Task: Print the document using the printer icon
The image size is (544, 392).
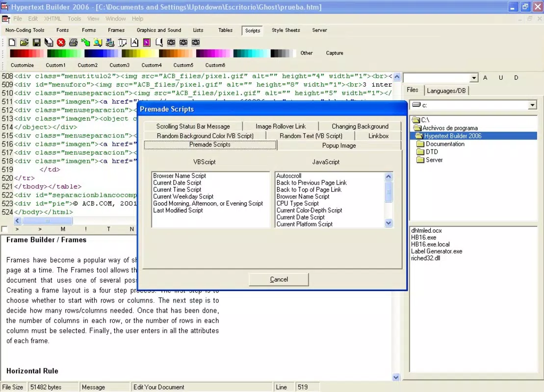Action: 73,42
